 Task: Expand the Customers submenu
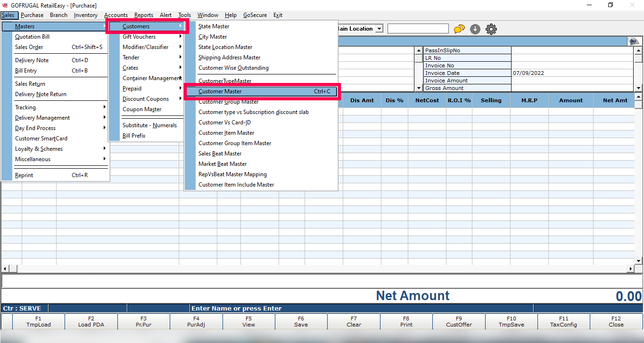pyautogui.click(x=147, y=26)
